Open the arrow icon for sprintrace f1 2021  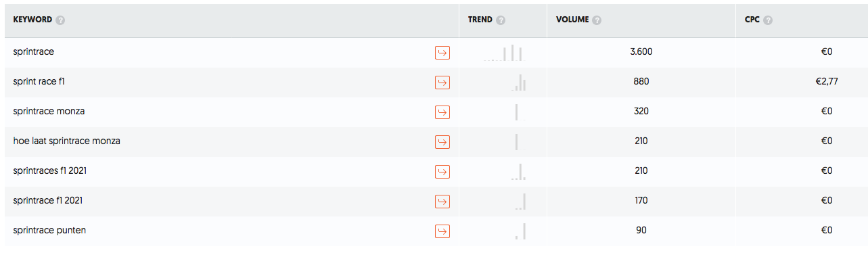[x=442, y=201]
